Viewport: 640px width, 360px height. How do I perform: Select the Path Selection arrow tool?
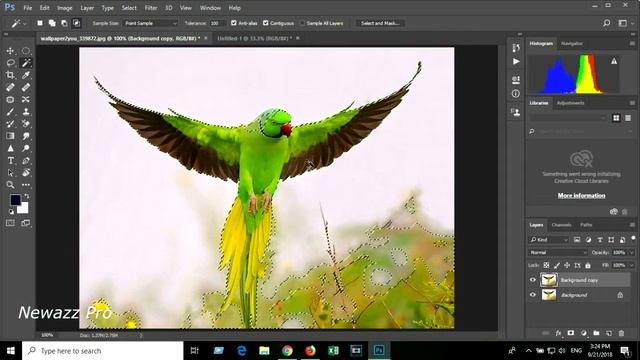click(10, 173)
